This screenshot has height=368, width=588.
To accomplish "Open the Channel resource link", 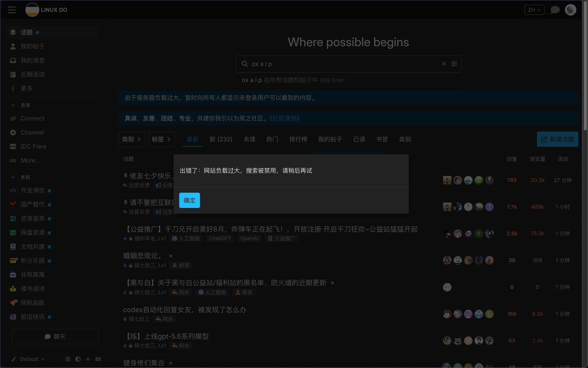I will [x=52, y=132].
